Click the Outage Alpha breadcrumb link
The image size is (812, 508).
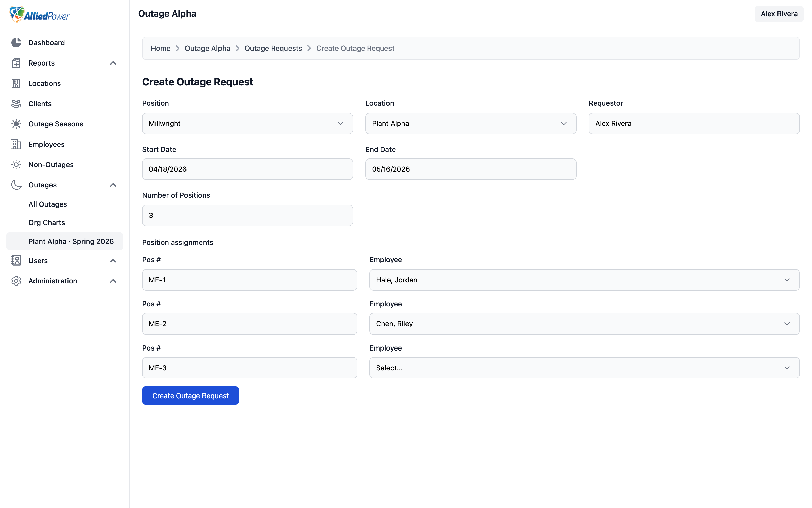tap(207, 48)
